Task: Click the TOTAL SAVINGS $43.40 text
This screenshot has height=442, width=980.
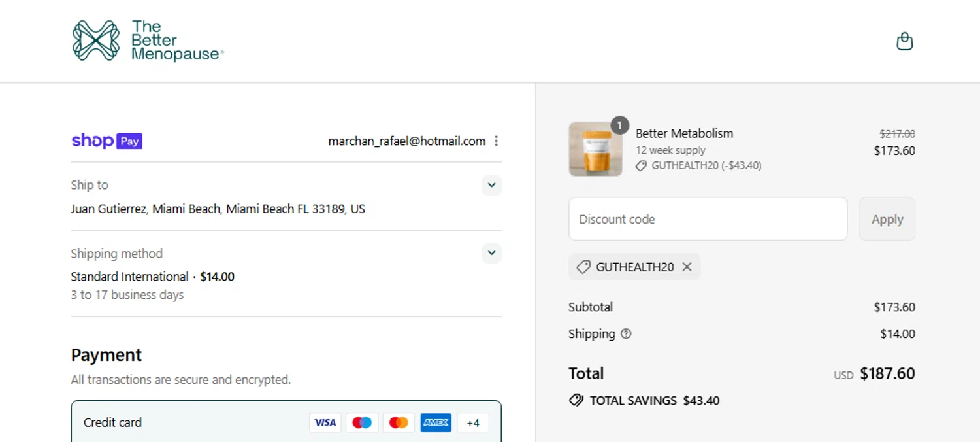Action: click(655, 401)
